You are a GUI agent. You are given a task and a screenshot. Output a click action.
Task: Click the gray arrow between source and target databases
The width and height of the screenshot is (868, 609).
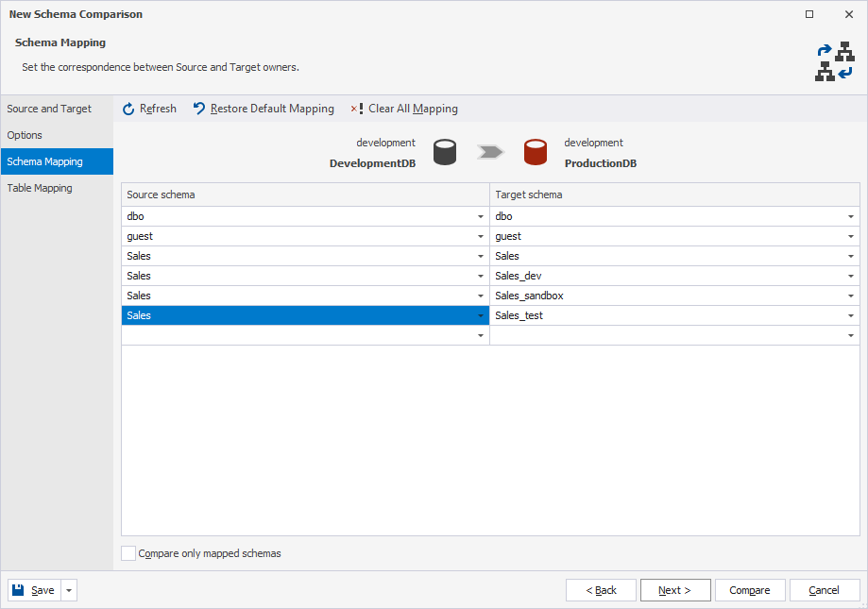490,152
